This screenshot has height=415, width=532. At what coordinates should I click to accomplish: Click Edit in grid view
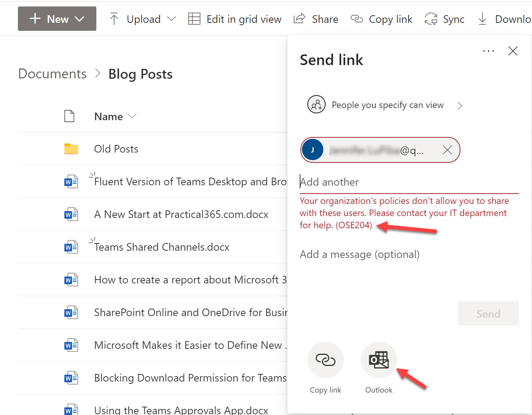tap(235, 19)
